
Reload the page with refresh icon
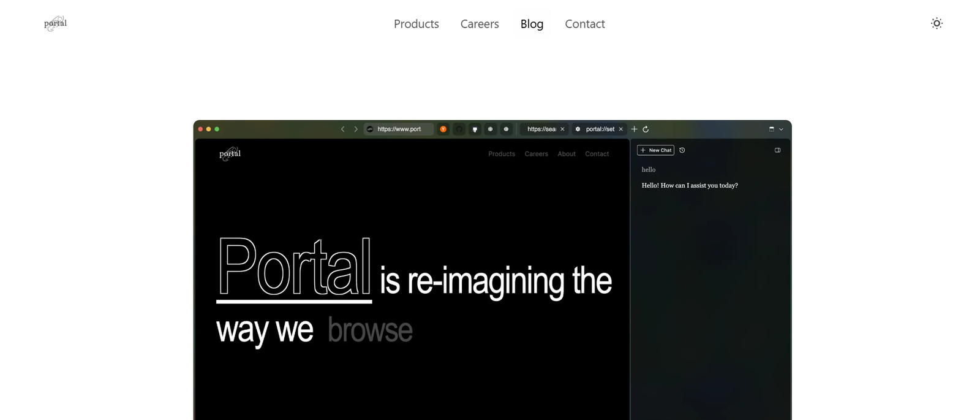click(x=646, y=129)
